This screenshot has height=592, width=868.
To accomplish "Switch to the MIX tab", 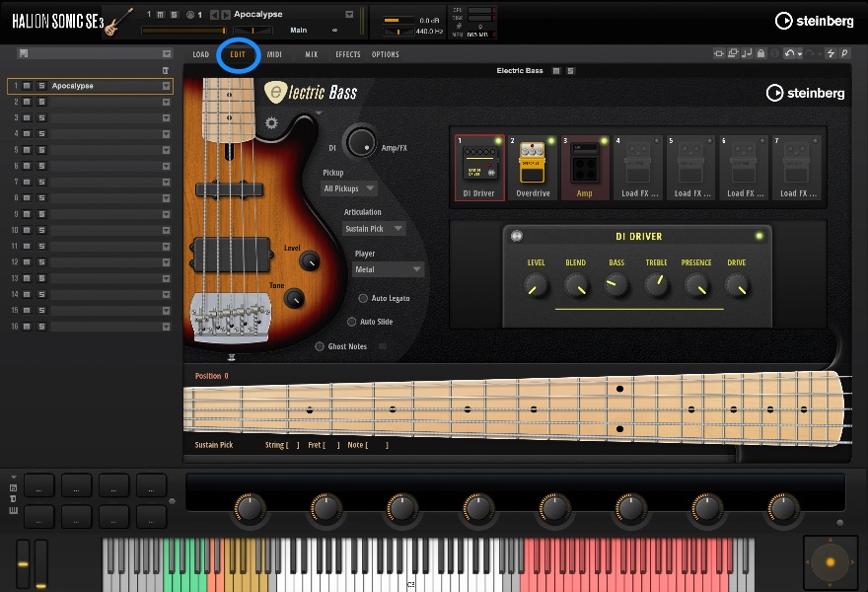I will [x=312, y=54].
